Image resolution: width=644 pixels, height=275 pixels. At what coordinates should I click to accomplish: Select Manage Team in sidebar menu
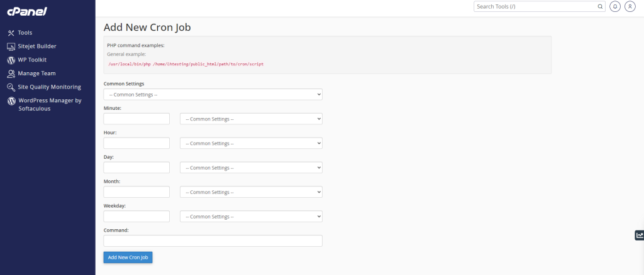(x=36, y=73)
